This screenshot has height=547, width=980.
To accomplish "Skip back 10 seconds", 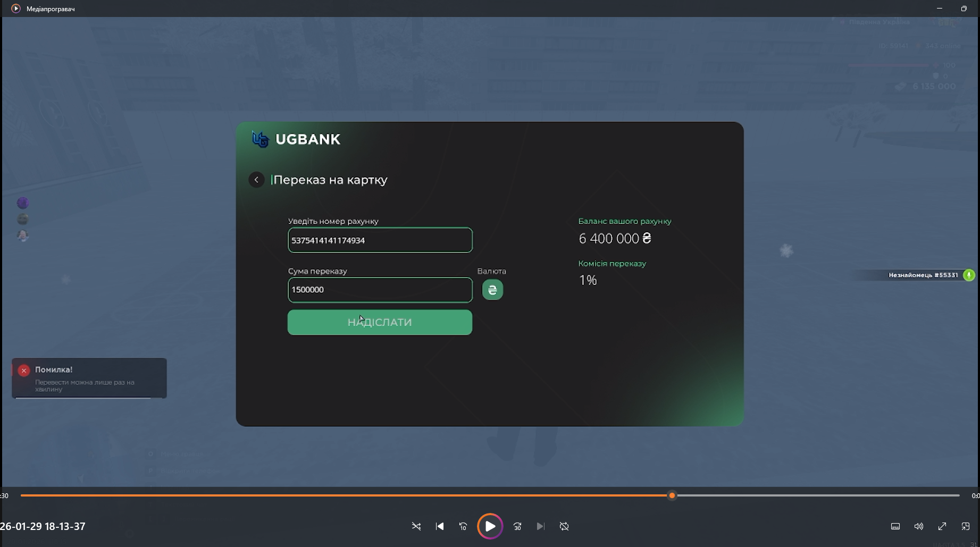I will pyautogui.click(x=463, y=526).
